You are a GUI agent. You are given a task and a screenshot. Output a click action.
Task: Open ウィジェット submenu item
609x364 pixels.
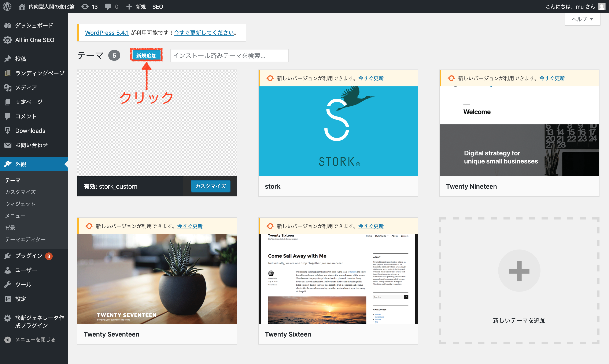point(20,204)
